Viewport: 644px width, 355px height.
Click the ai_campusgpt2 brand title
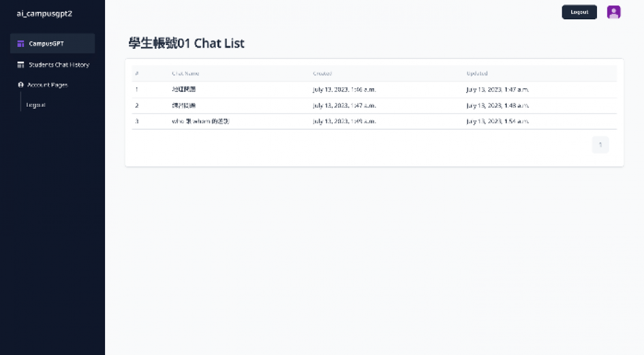44,14
